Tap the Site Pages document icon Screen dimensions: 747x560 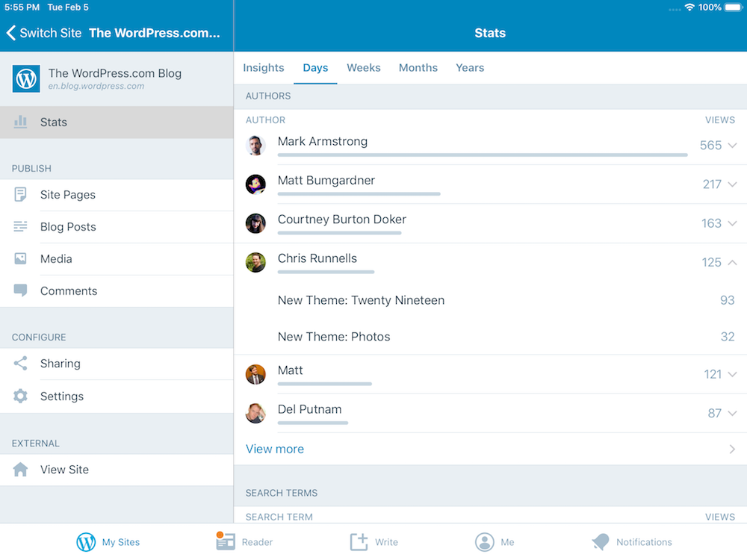20,194
